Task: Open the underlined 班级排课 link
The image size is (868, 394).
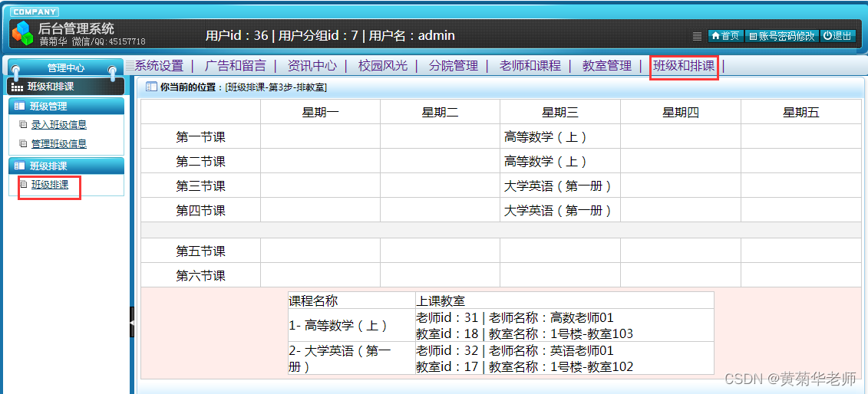Action: pos(50,185)
